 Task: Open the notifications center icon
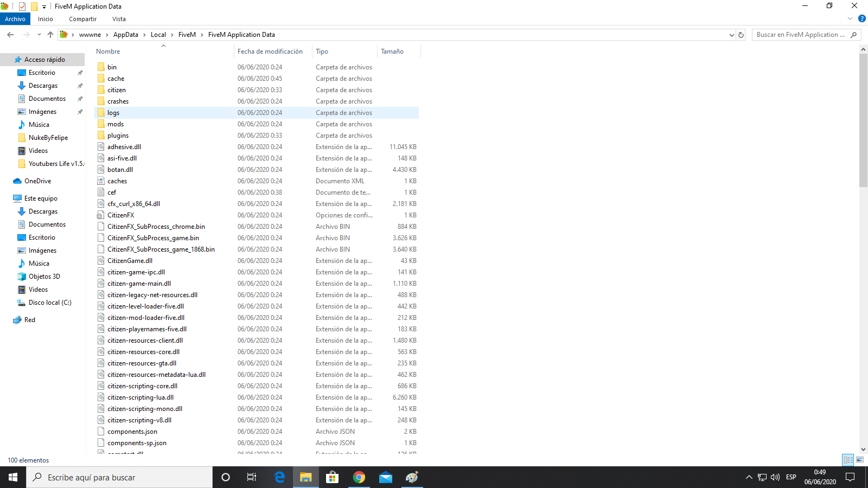[x=851, y=477]
